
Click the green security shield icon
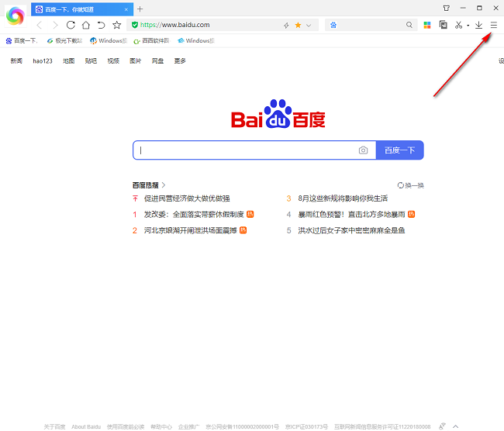(135, 25)
